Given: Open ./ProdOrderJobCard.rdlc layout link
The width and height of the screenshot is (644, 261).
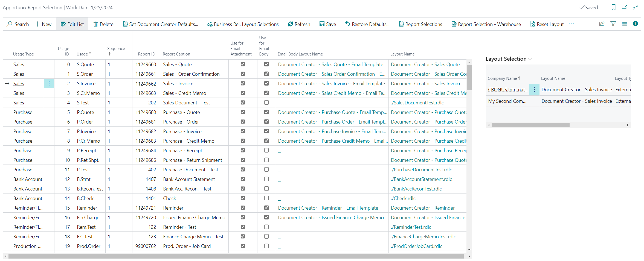Looking at the screenshot, I should 416,246.
